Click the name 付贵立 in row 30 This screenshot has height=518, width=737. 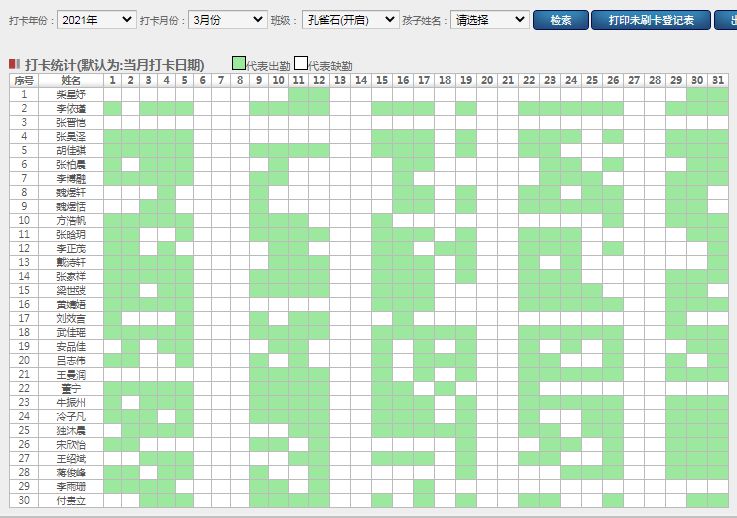(x=71, y=501)
